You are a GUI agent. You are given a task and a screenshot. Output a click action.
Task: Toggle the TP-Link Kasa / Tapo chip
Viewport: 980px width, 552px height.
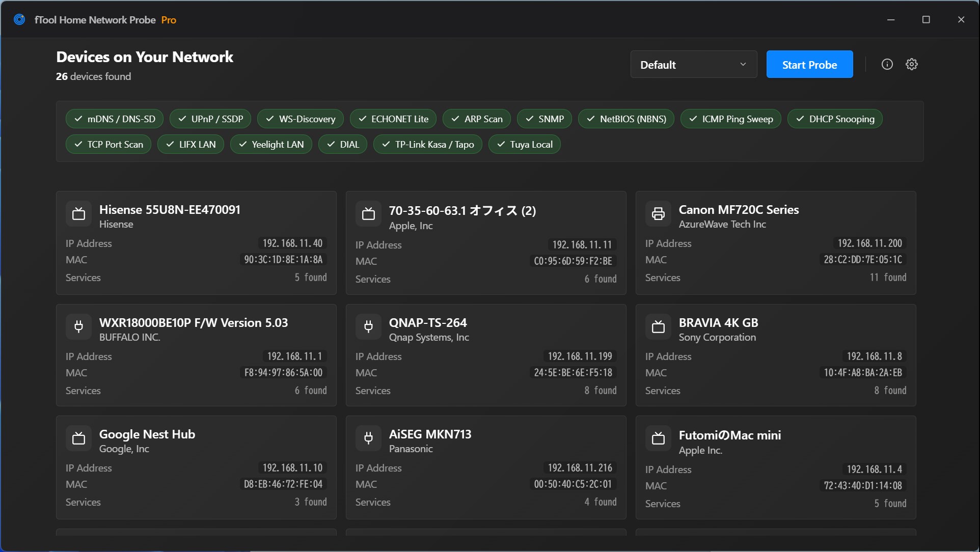(x=428, y=144)
